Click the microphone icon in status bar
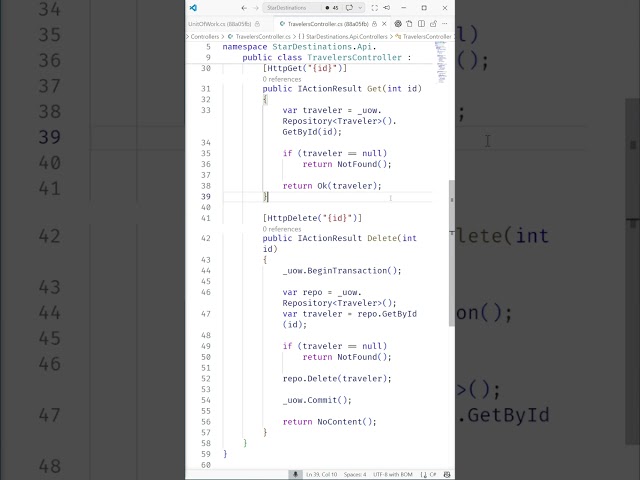 295,474
